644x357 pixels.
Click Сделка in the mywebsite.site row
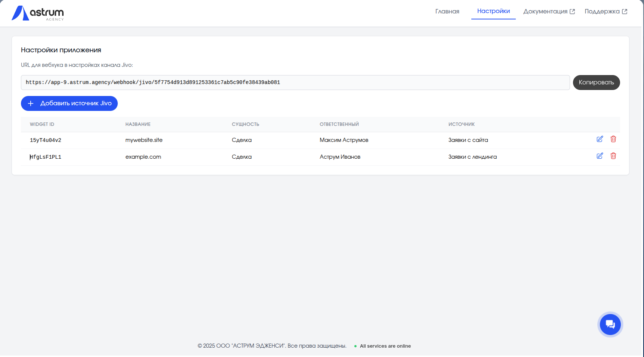point(241,140)
